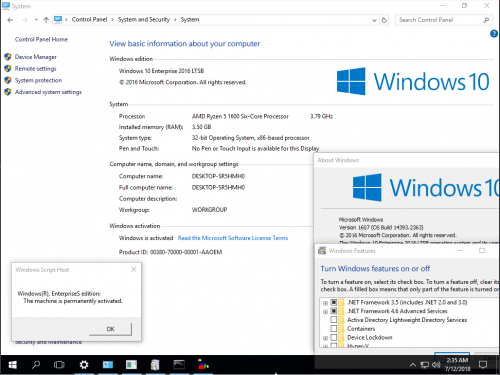Show hidden system tray icons
The width and height of the screenshot is (500, 375).
pyautogui.click(x=413, y=365)
